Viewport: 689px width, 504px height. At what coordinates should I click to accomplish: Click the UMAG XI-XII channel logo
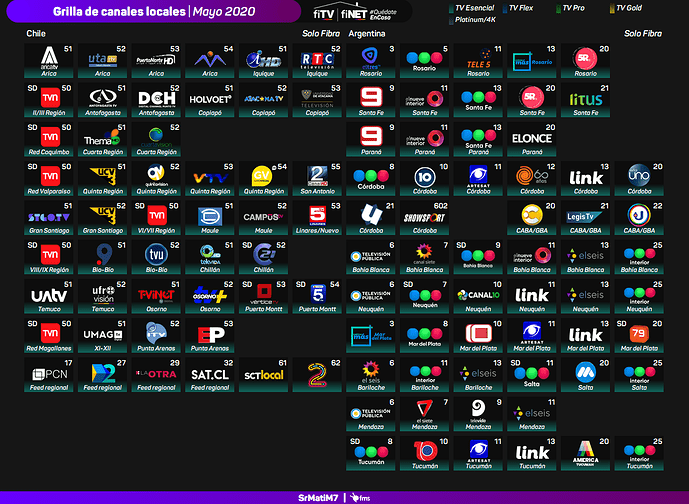(102, 335)
